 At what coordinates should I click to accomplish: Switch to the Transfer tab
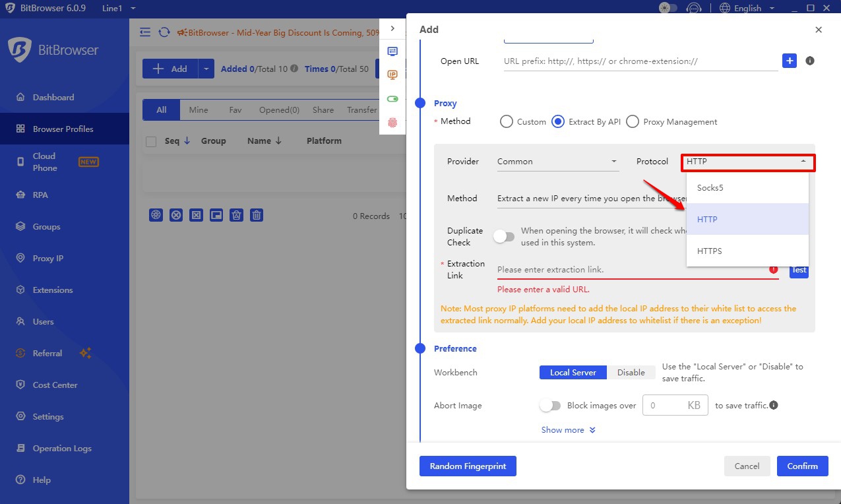click(x=361, y=110)
